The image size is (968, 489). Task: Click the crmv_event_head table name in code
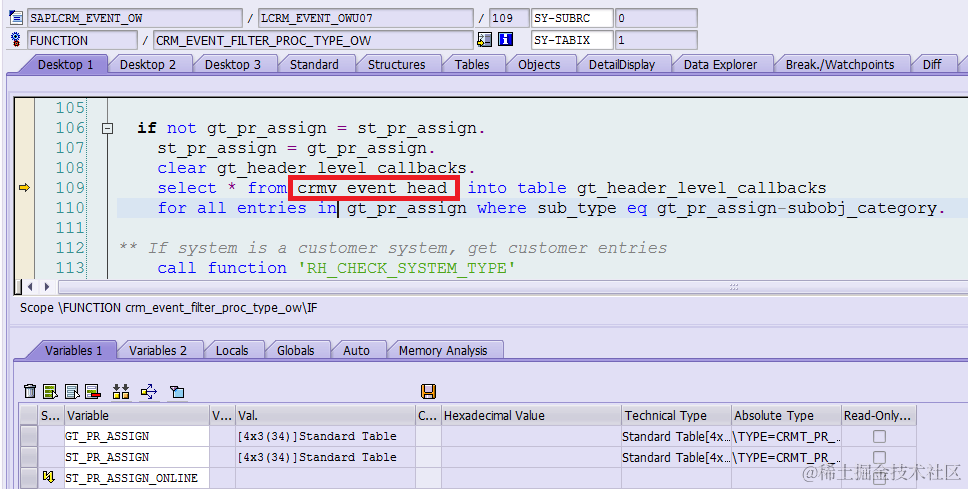[372, 188]
